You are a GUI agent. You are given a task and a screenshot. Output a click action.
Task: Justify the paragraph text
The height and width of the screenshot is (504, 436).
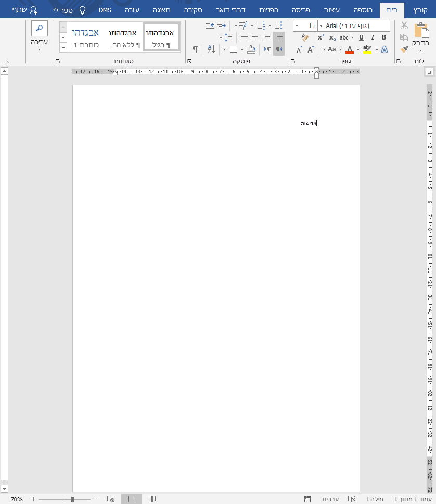pyautogui.click(x=245, y=37)
